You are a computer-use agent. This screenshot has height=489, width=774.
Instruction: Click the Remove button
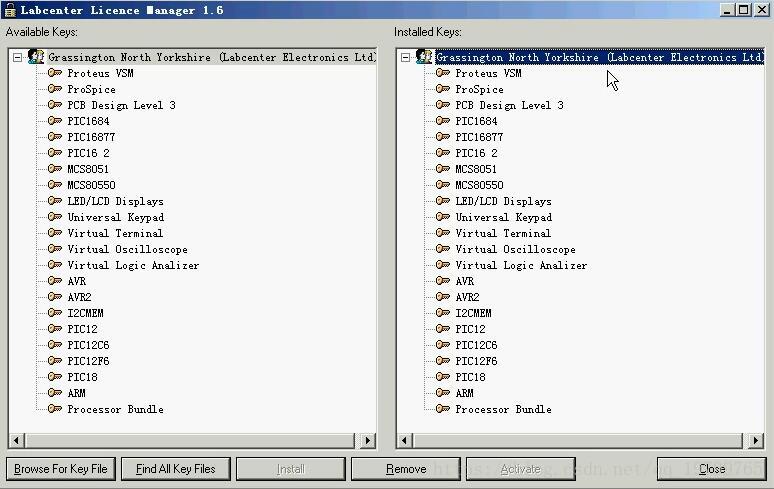pyautogui.click(x=406, y=469)
